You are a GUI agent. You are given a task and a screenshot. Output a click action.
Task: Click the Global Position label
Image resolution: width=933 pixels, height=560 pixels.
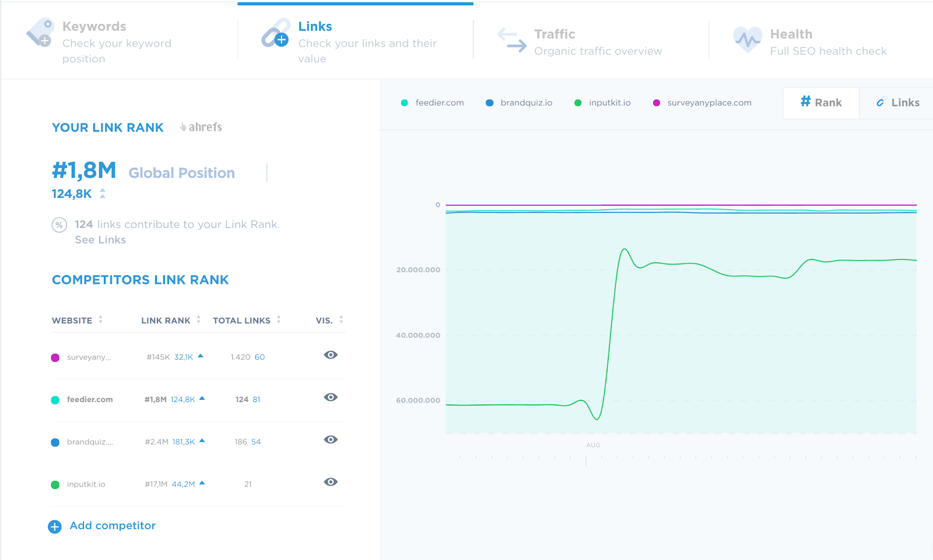(x=182, y=173)
